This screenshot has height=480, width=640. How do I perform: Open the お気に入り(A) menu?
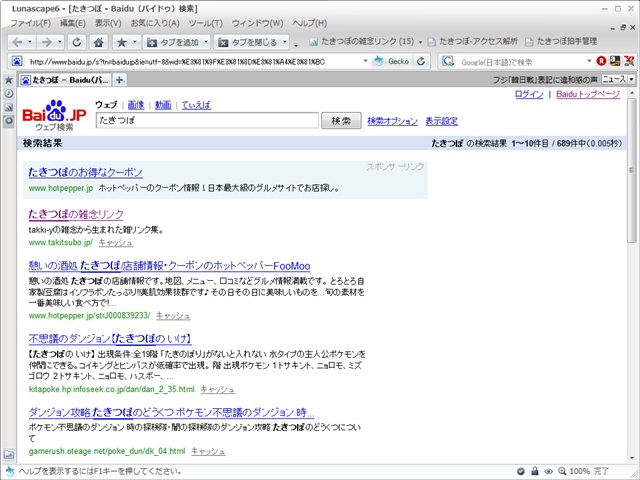(155, 23)
